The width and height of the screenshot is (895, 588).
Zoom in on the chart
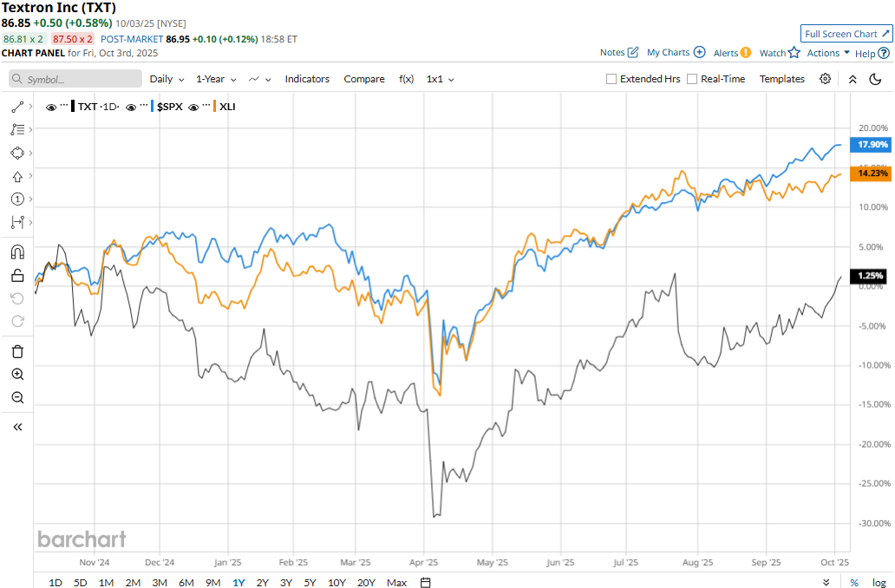[x=17, y=375]
